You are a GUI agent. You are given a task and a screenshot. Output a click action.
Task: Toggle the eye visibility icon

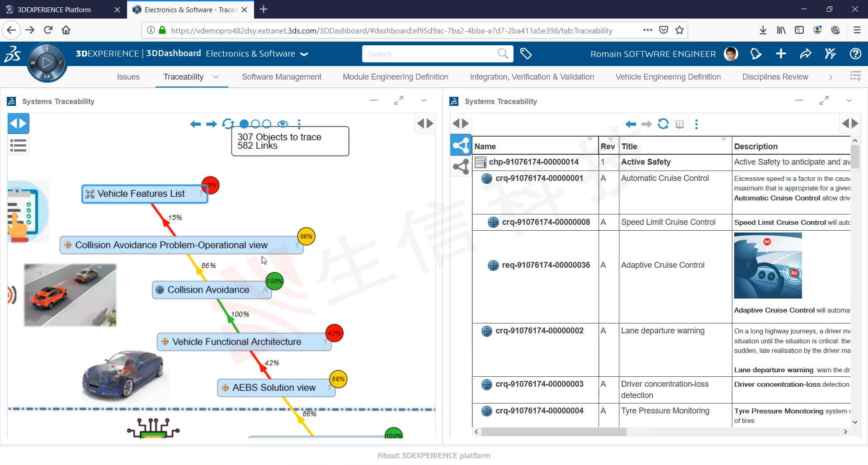pyautogui.click(x=283, y=124)
